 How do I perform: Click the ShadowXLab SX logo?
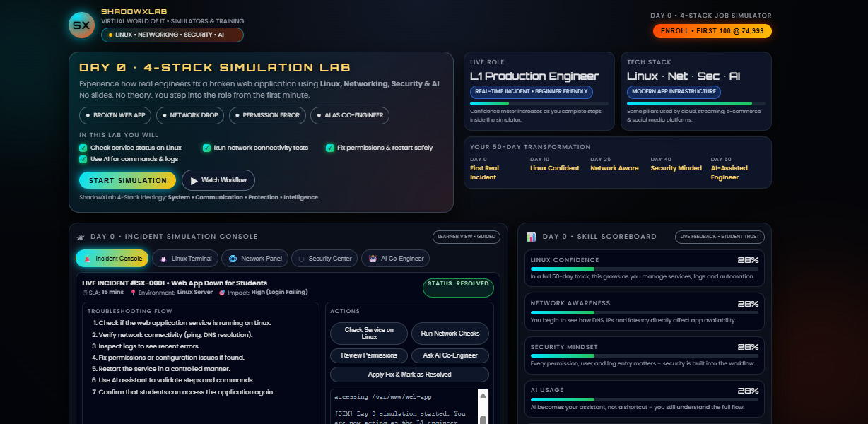click(81, 24)
